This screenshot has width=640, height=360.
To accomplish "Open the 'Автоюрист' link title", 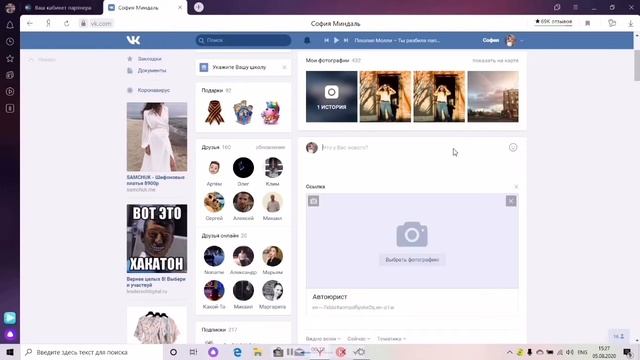I will 330,297.
